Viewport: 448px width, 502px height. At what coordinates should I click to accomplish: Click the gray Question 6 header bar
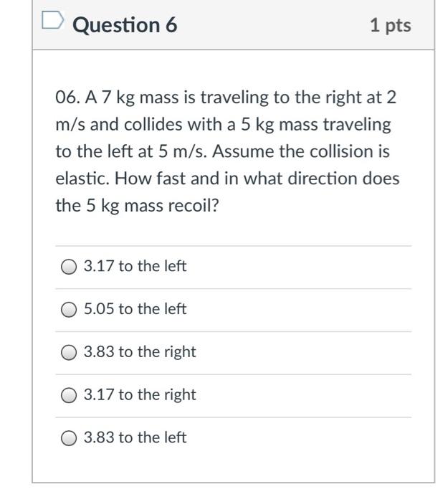[x=272, y=25]
